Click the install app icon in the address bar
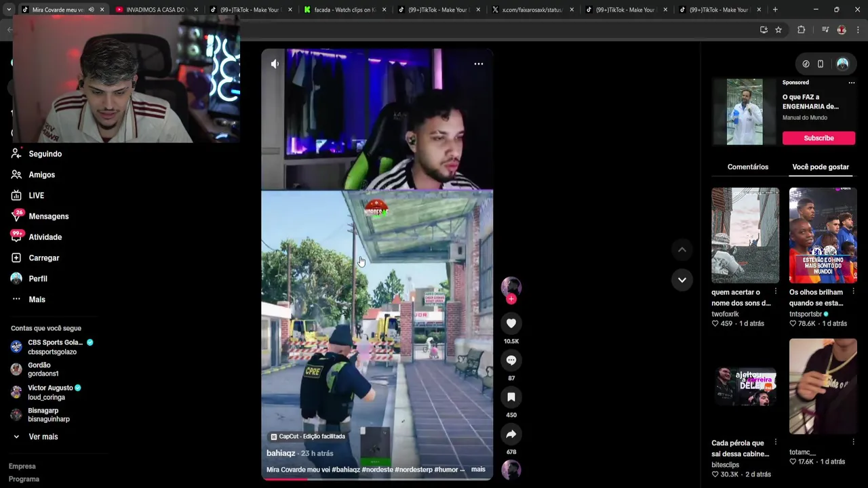 pos(764,30)
